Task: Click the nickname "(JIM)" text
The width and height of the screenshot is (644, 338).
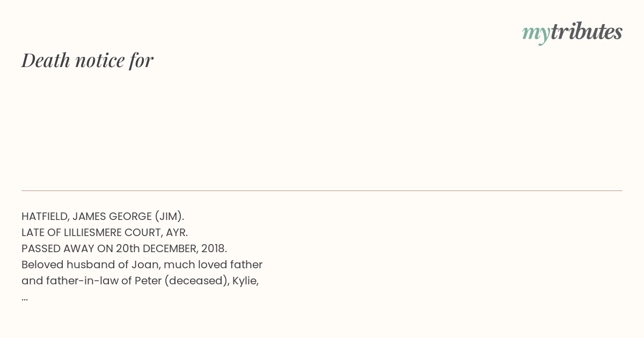Action: (x=170, y=216)
